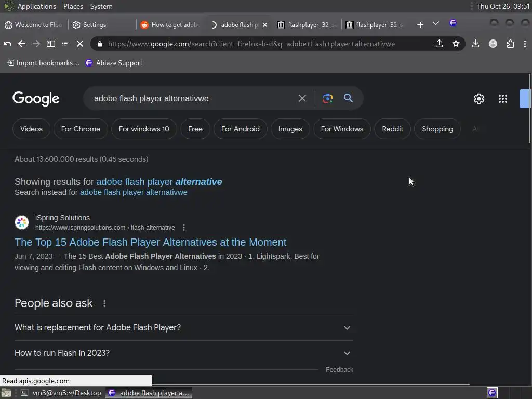The image size is (532, 399).
Task: Click the adobe flash player taskbar window button
Action: tap(149, 393)
